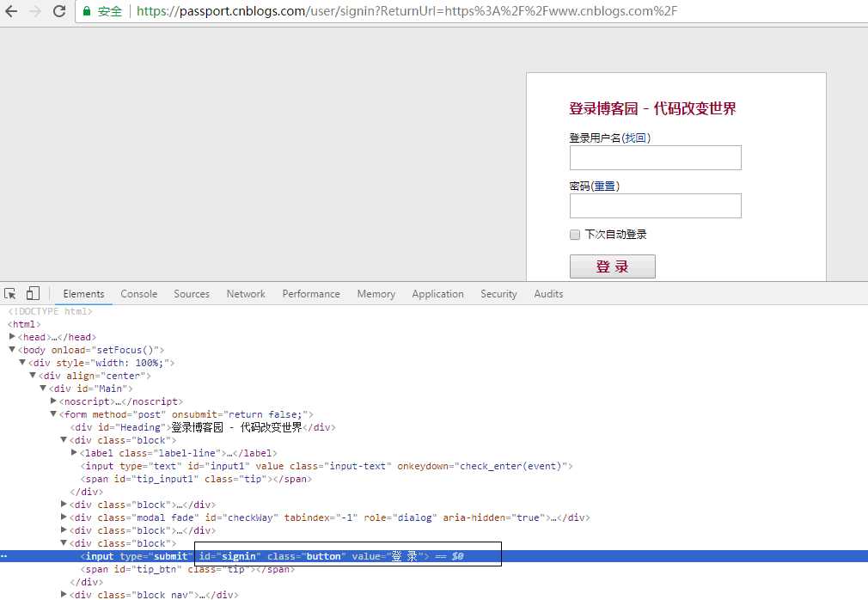Activate the DevTools inspect element picker

pos(10,293)
